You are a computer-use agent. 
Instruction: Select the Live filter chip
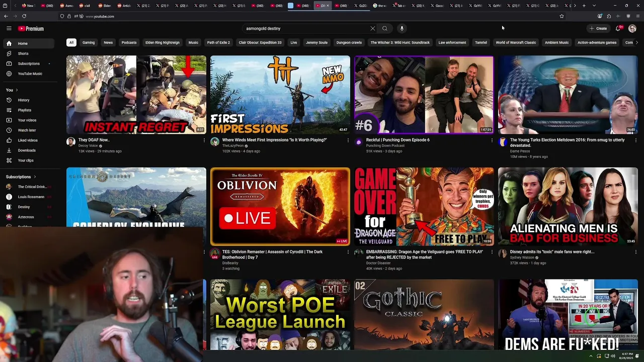tap(294, 43)
